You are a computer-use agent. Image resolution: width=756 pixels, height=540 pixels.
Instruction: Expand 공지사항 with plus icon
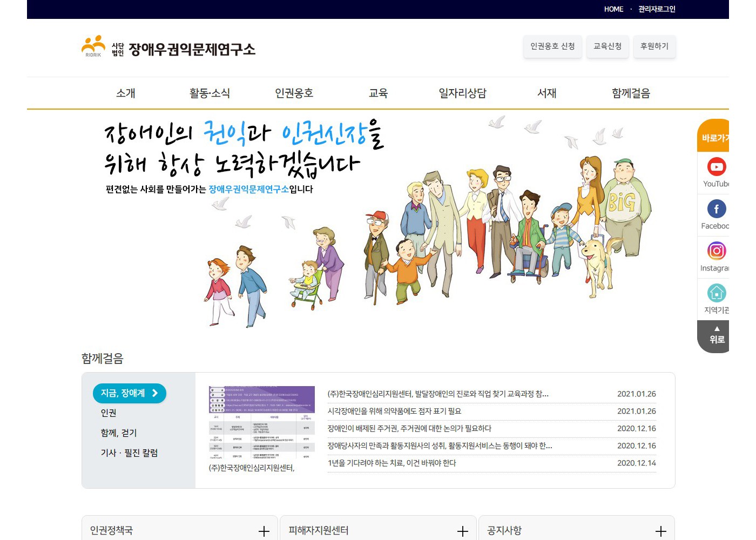point(660,531)
